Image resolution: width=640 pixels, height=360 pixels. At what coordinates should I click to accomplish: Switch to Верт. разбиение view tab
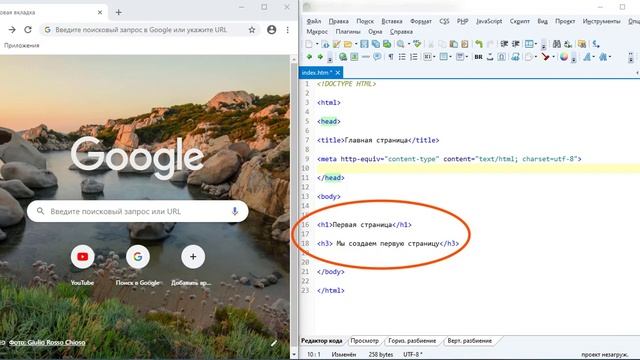pyautogui.click(x=469, y=341)
